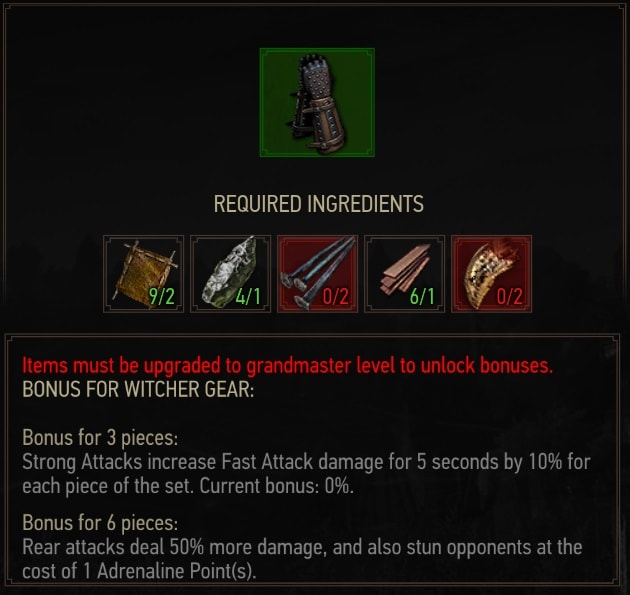The image size is (630, 595).
Task: Click the Rear attacks bonus description
Action: (302, 559)
